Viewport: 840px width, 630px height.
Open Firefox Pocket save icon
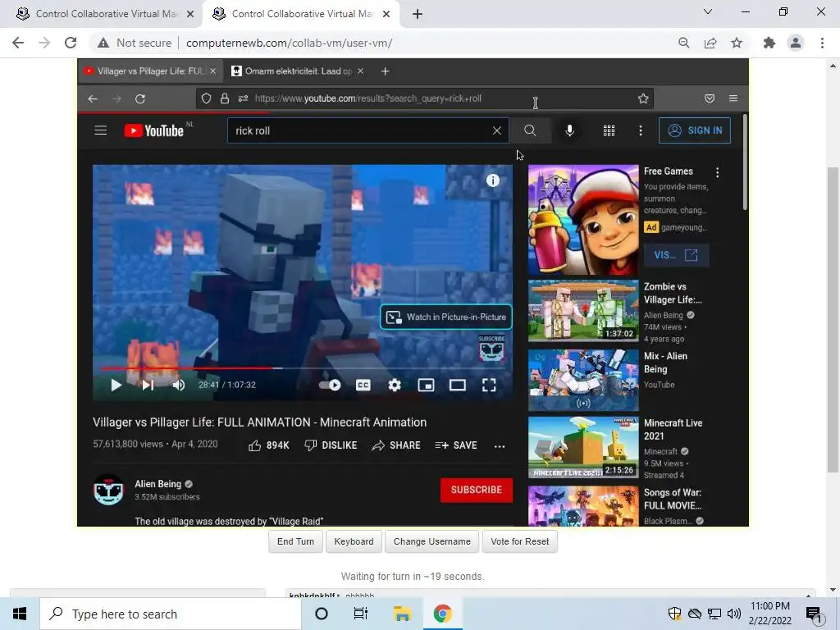coord(710,98)
